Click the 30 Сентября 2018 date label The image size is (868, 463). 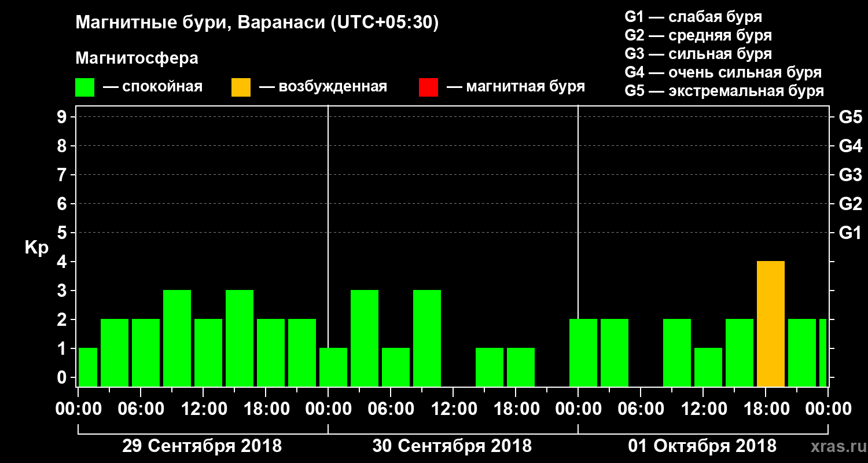click(x=452, y=446)
